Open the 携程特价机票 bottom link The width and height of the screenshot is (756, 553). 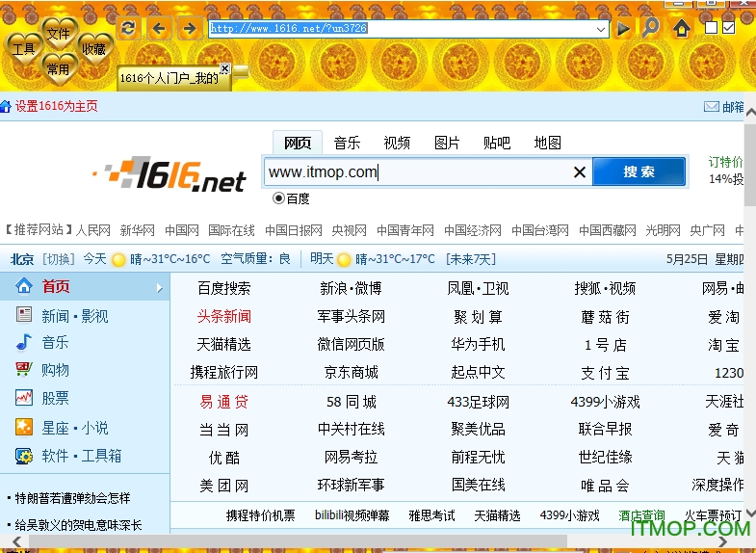260,515
